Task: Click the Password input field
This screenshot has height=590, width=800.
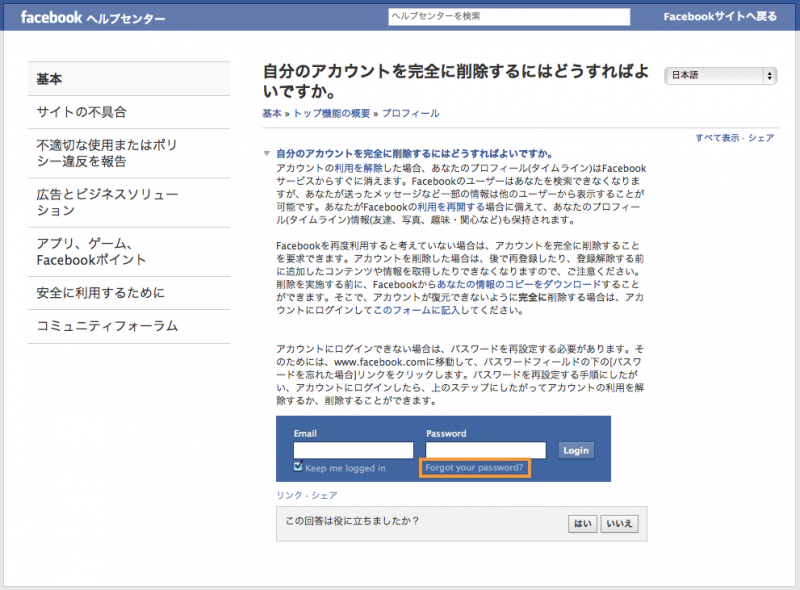Action: tap(486, 450)
